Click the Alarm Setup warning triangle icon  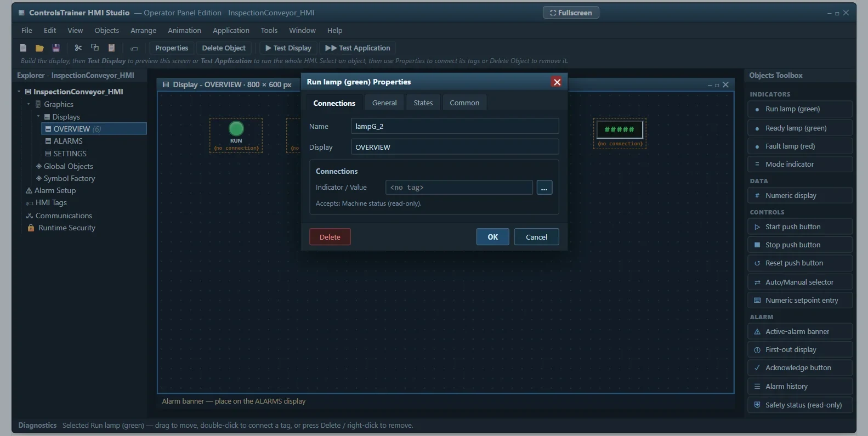(29, 191)
